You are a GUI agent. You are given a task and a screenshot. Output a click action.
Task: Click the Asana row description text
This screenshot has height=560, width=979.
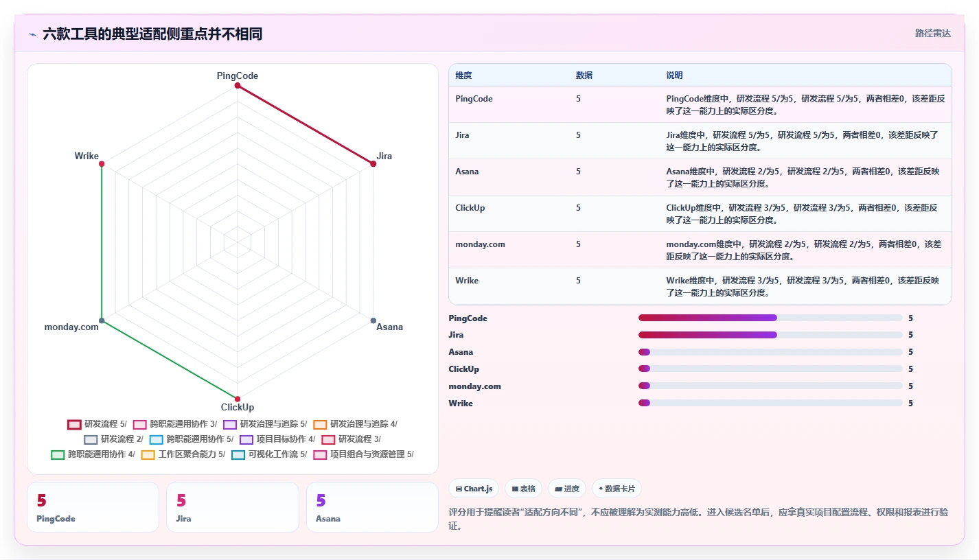803,177
